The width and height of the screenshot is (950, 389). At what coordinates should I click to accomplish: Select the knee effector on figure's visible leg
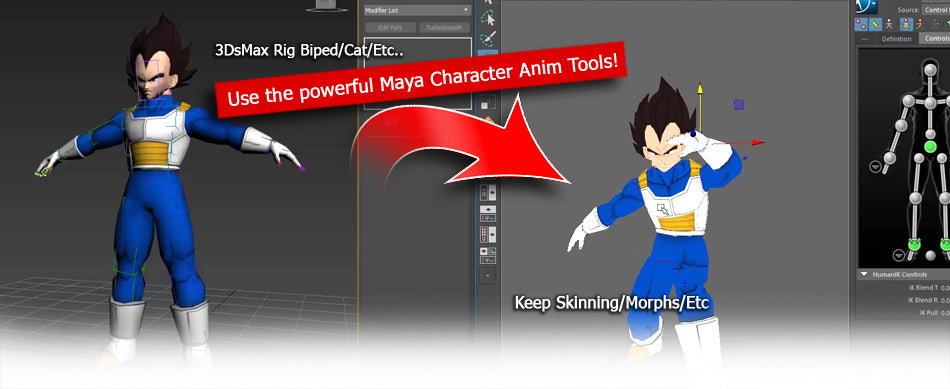pyautogui.click(x=916, y=198)
